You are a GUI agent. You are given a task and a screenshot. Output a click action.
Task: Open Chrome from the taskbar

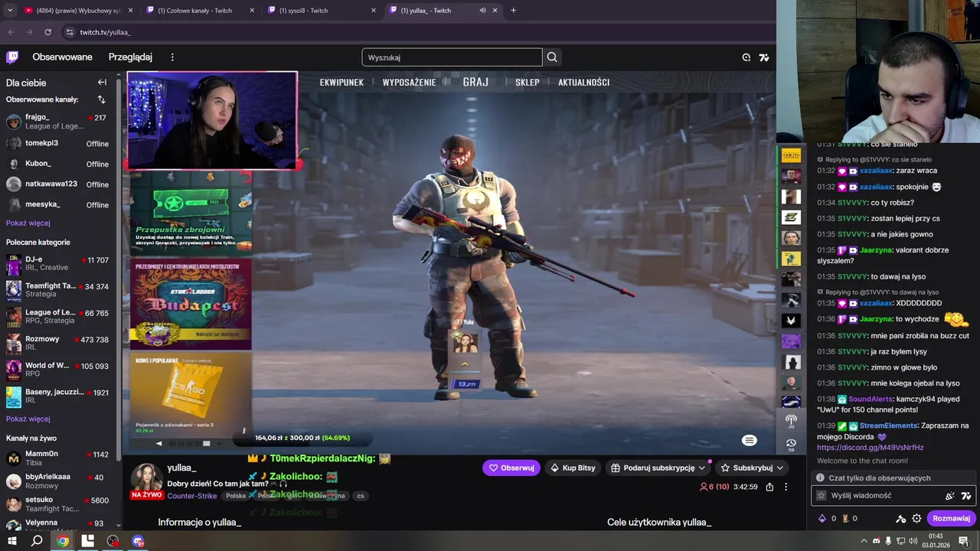[63, 541]
